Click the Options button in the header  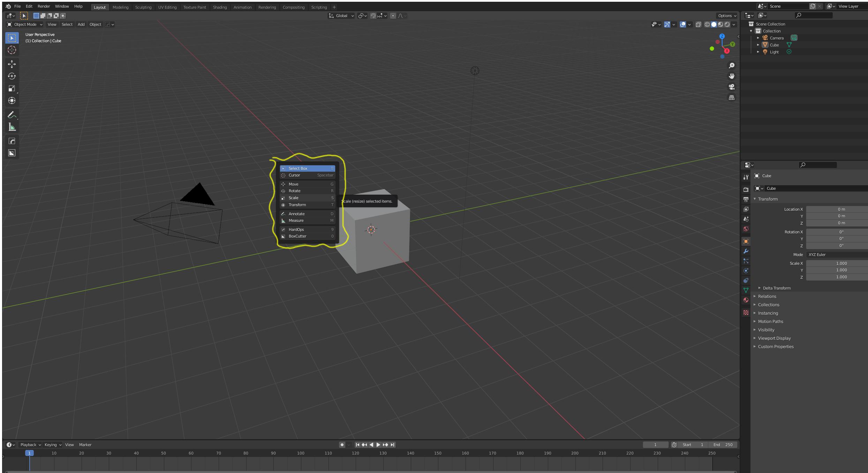[x=727, y=16]
